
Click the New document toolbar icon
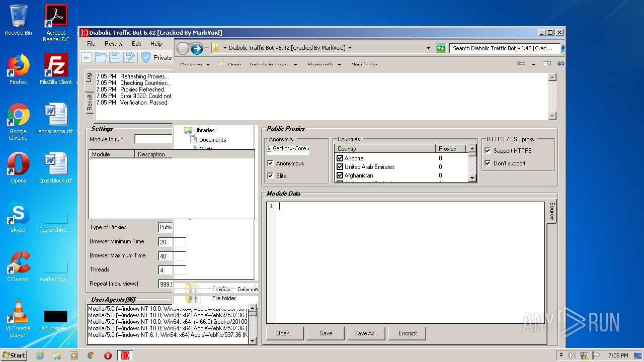[87, 57]
